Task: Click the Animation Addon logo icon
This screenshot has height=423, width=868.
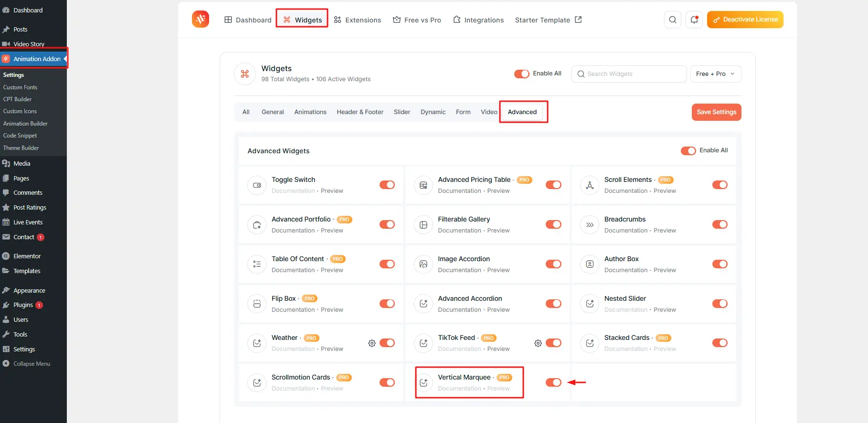Action: point(201,19)
